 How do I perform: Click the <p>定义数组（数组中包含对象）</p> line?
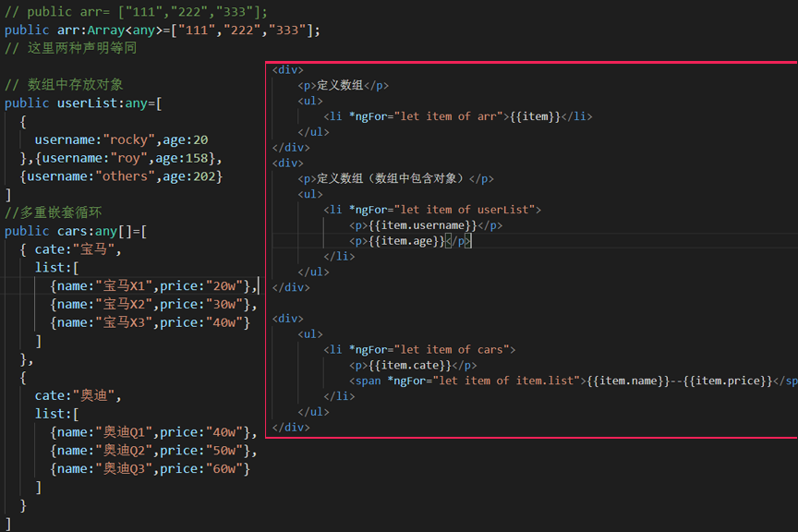pyautogui.click(x=395, y=178)
